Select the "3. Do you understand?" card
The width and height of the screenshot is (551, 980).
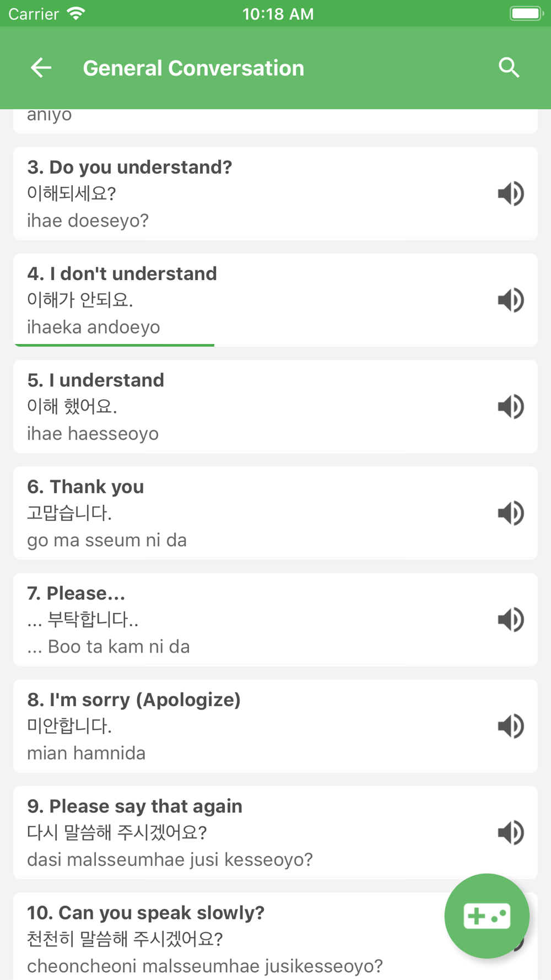(275, 193)
